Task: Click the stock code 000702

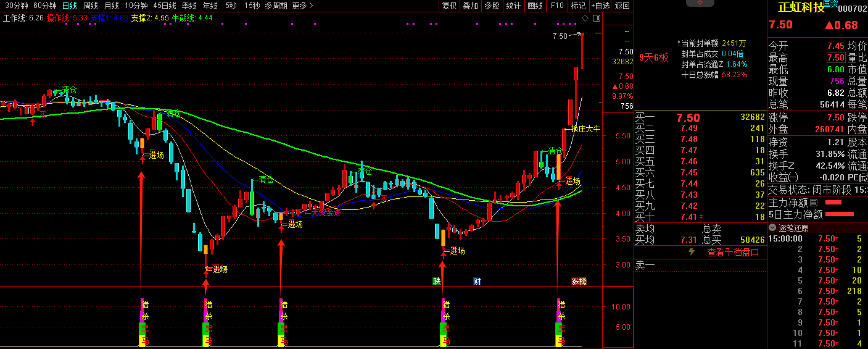Action: click(x=854, y=8)
